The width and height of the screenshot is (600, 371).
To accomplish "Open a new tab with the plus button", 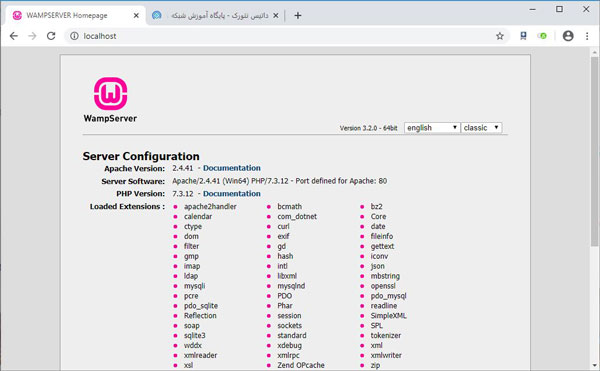I will [x=298, y=15].
